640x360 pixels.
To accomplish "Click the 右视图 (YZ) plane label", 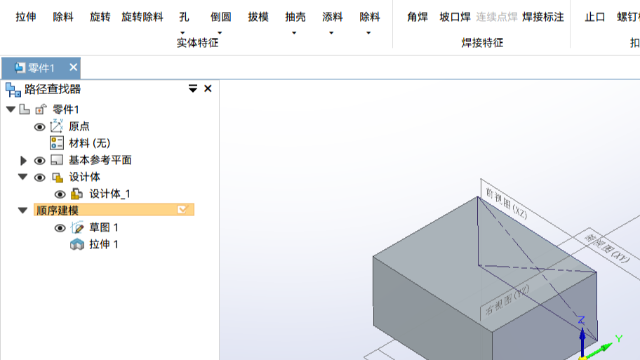I will (x=507, y=300).
